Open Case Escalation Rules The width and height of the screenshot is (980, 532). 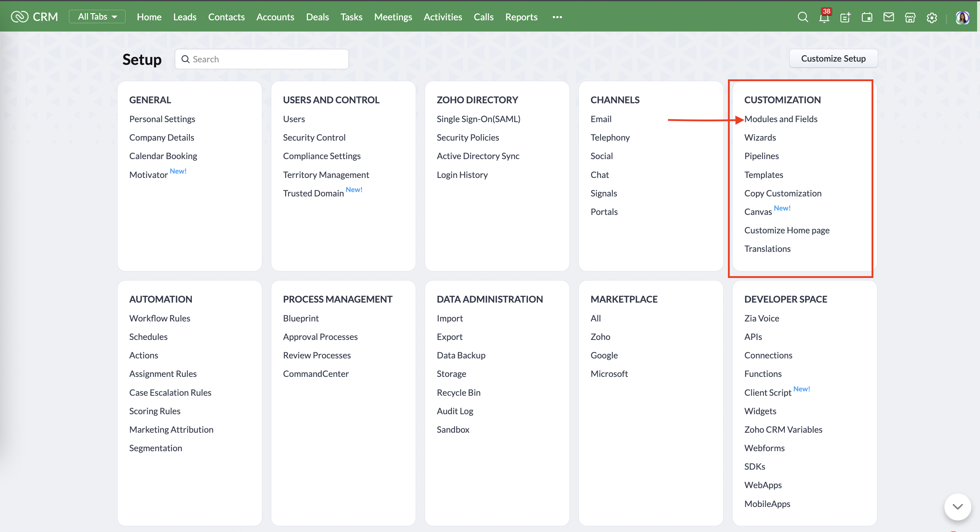pos(170,392)
